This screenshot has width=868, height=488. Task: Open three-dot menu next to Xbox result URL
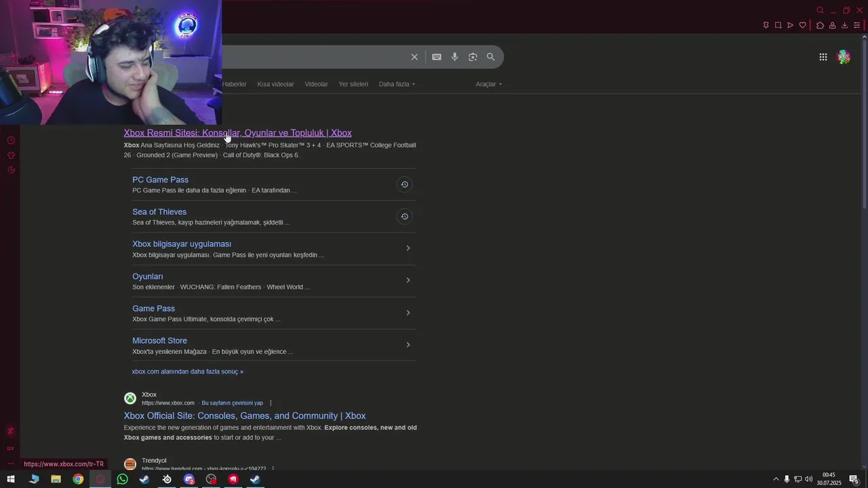click(271, 403)
